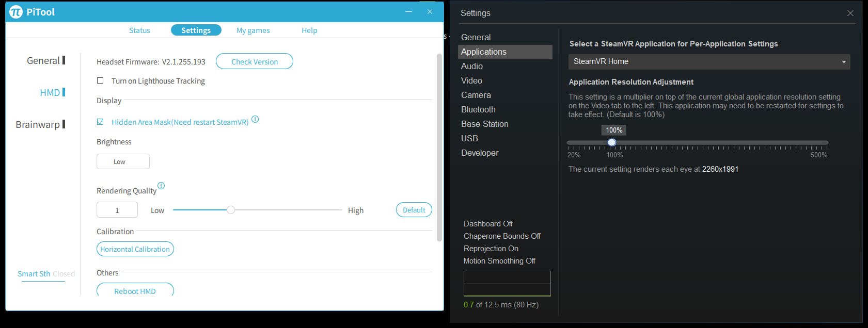Select Applications in SteamVR Settings
The height and width of the screenshot is (328, 868).
point(505,52)
